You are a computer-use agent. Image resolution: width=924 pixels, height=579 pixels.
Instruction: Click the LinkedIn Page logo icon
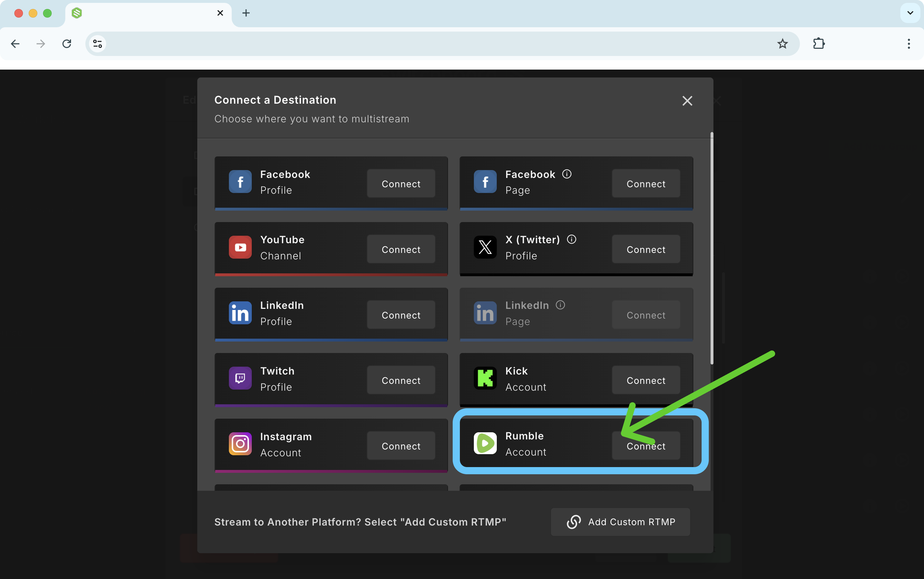point(485,313)
